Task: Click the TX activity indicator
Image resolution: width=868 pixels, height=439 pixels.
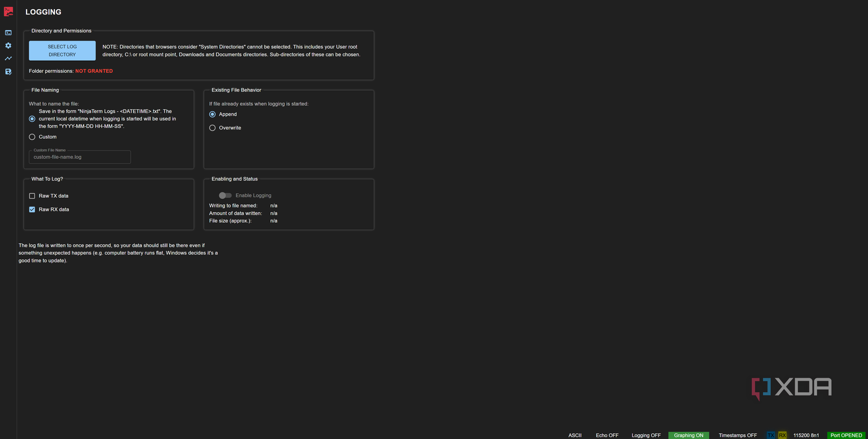Action: (x=771, y=435)
